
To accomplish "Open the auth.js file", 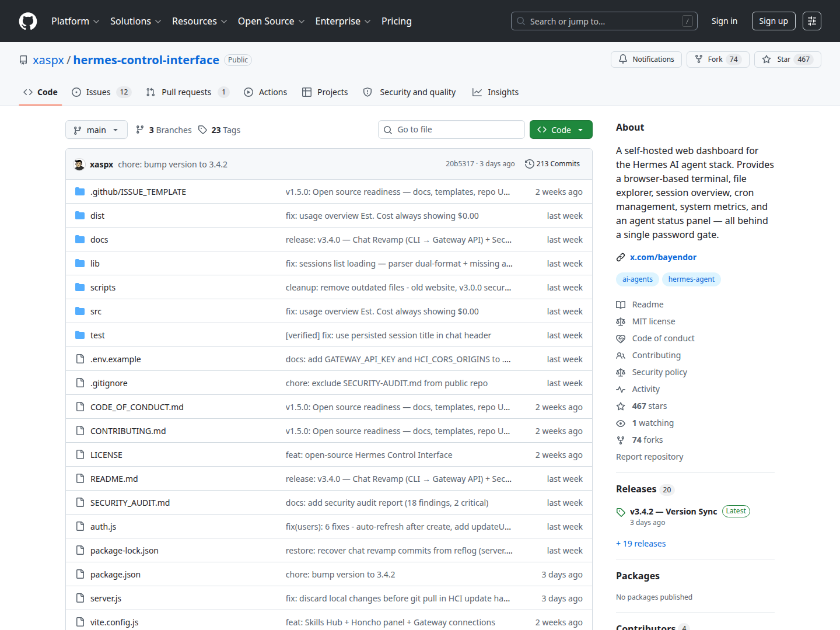I will [x=103, y=527].
